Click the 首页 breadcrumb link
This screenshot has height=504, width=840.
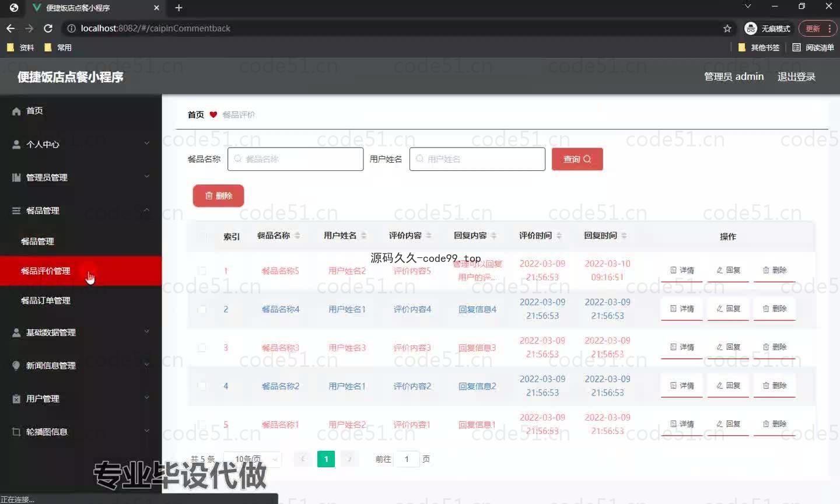tap(195, 114)
